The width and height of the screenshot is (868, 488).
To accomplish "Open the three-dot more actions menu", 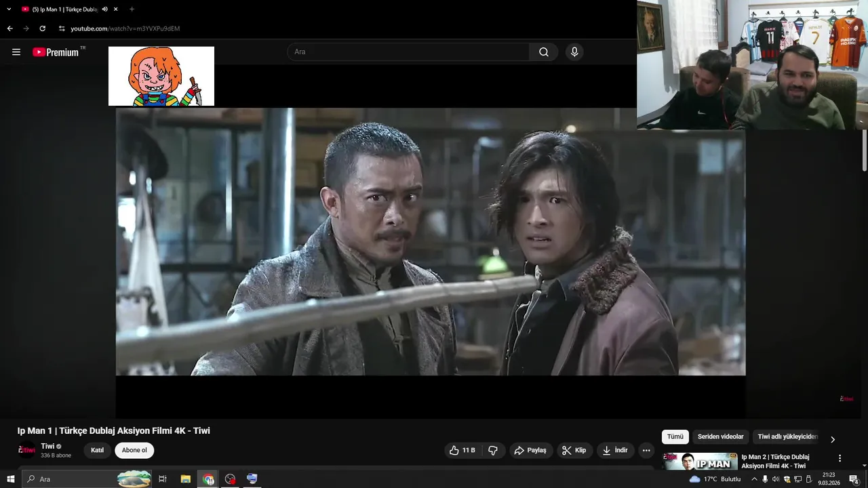I will (x=646, y=450).
